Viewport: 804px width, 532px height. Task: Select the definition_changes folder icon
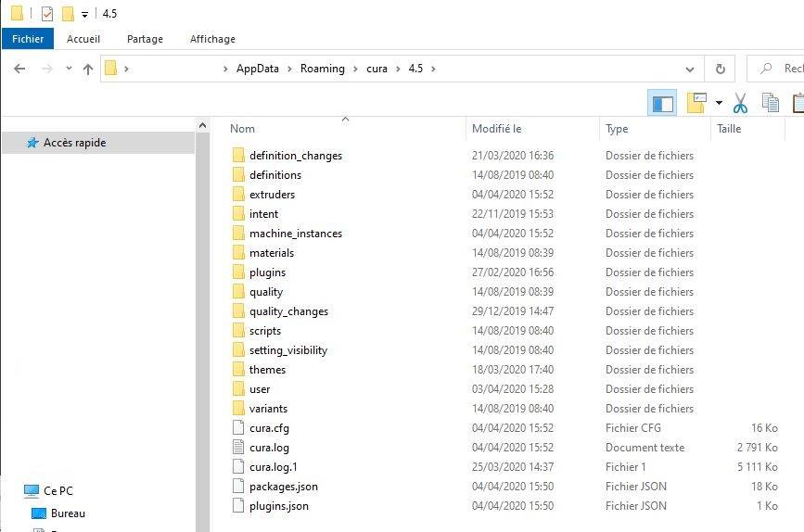click(x=238, y=156)
